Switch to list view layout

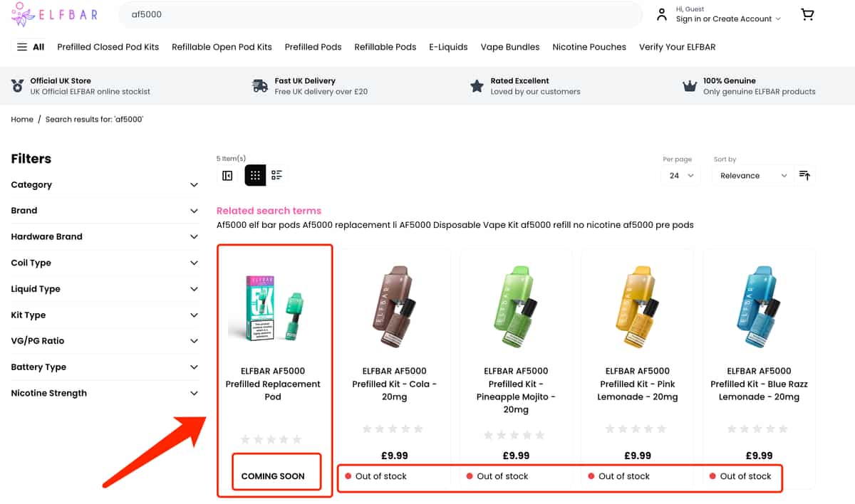(276, 175)
